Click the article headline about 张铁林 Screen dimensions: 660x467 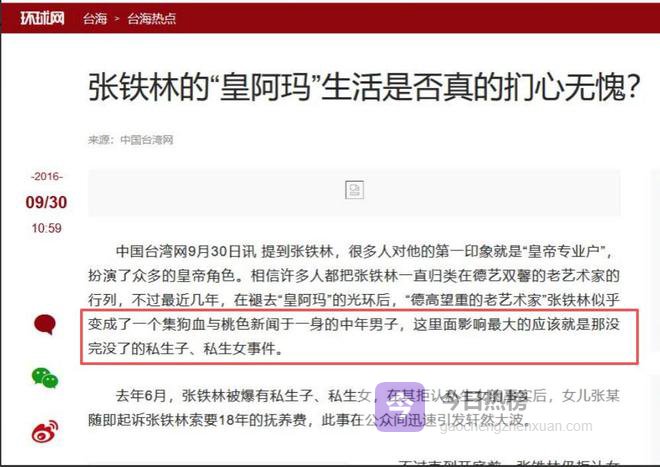tap(365, 87)
